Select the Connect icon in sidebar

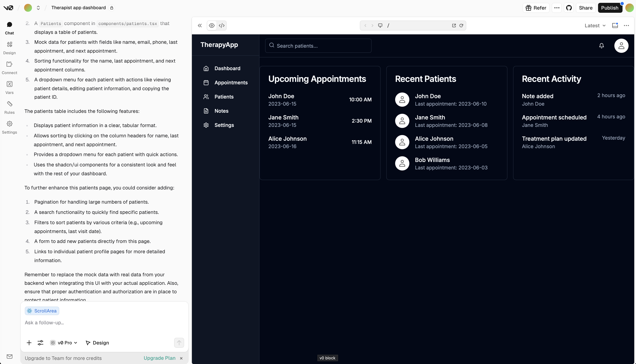(9, 67)
